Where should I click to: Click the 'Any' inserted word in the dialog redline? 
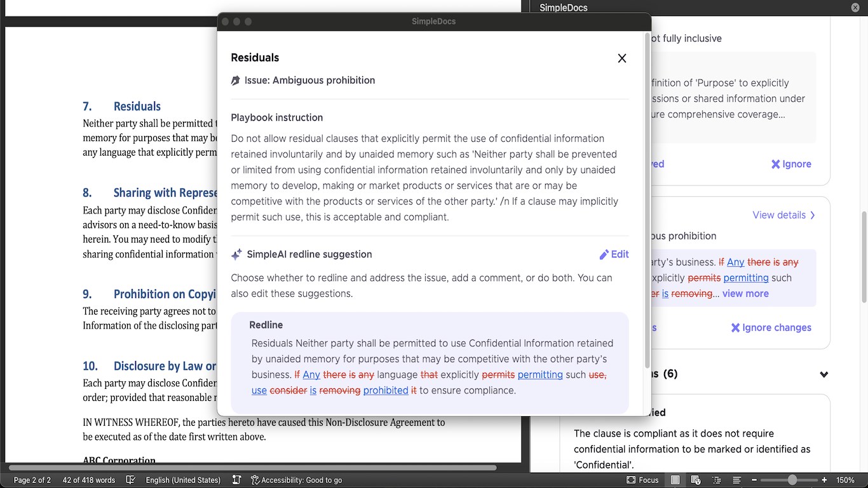[311, 375]
